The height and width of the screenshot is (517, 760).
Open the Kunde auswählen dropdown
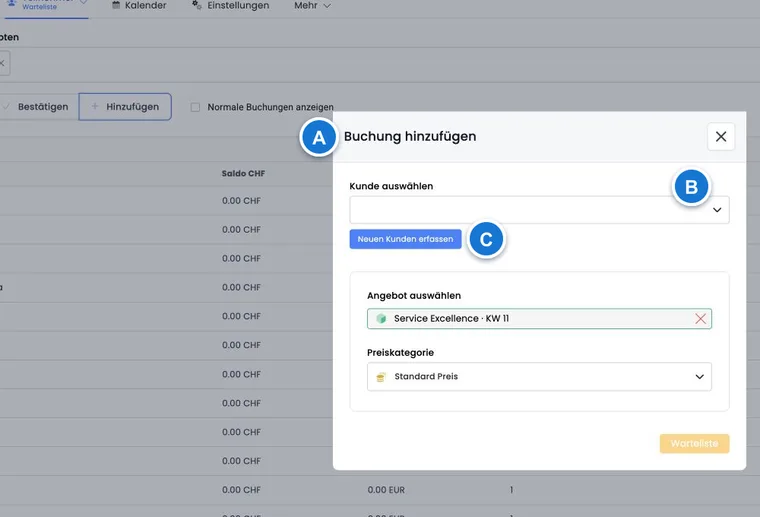click(539, 210)
